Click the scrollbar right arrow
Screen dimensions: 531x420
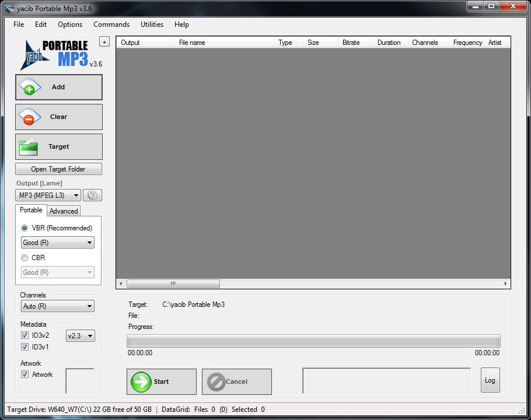505,284
